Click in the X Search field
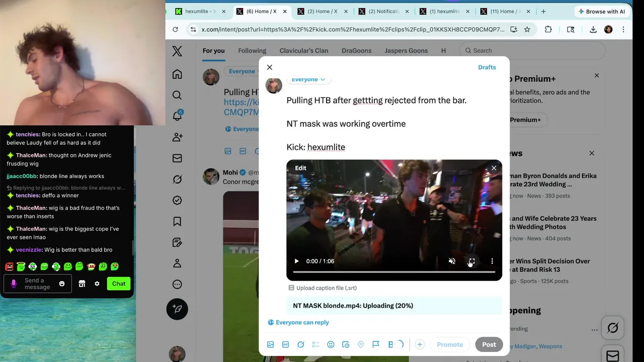This screenshot has width=644, height=362. 532,50
